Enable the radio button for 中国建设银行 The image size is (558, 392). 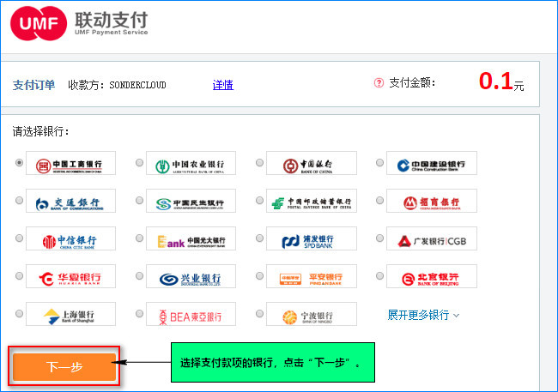[x=380, y=163]
